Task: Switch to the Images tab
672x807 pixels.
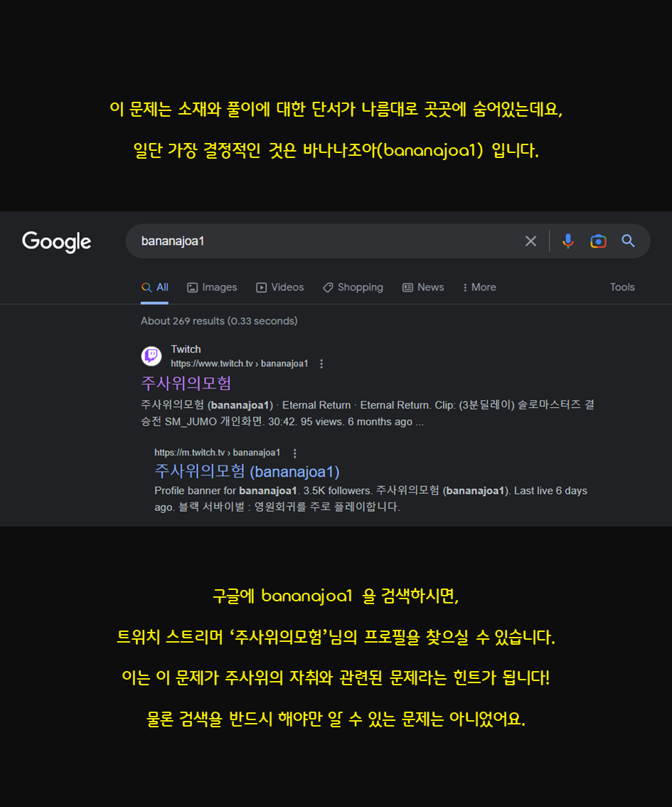Action: tap(212, 288)
